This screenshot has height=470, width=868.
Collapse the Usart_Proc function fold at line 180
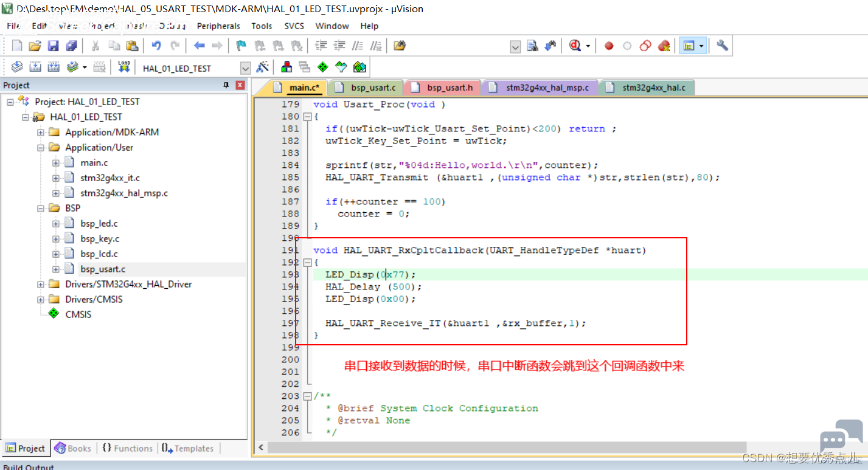click(x=307, y=117)
